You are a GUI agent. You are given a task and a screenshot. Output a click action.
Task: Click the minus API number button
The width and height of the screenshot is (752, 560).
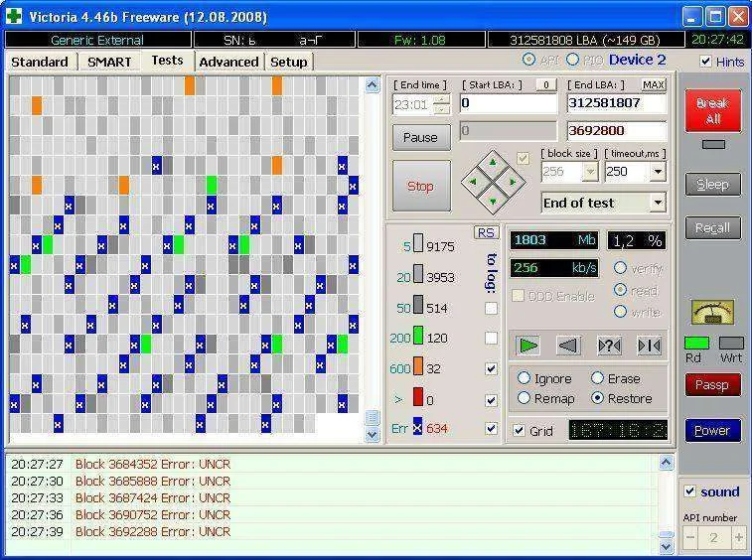690,537
